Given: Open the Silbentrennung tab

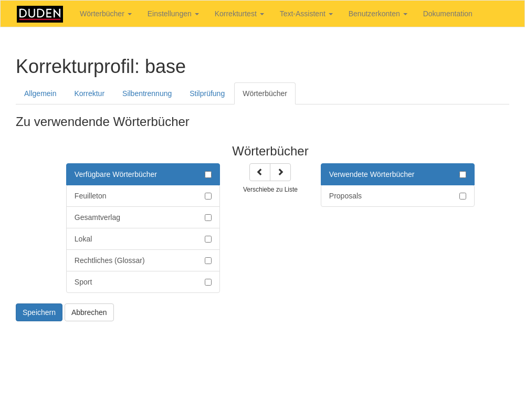Looking at the screenshot, I should click(147, 93).
